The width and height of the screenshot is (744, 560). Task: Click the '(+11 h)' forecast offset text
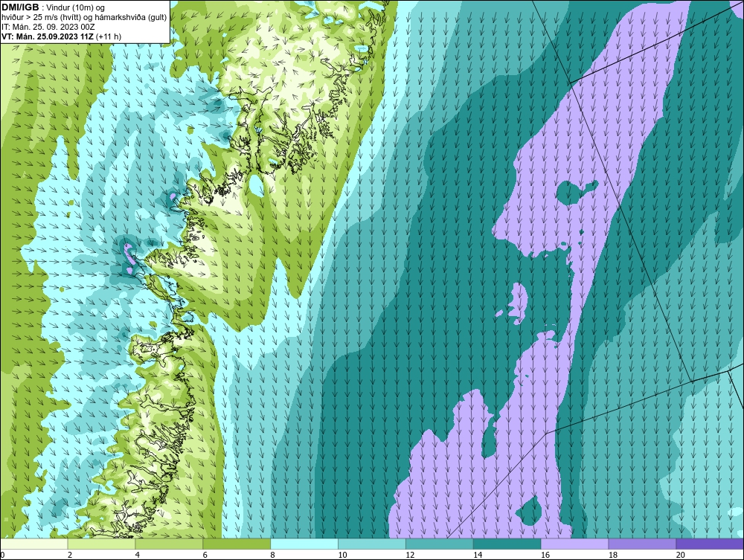(x=109, y=36)
